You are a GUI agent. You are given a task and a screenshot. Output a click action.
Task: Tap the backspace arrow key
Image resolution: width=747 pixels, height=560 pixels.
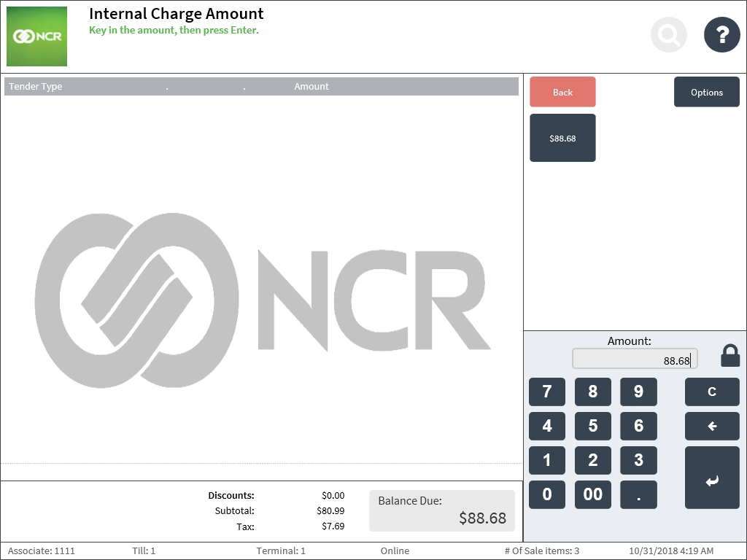[712, 426]
